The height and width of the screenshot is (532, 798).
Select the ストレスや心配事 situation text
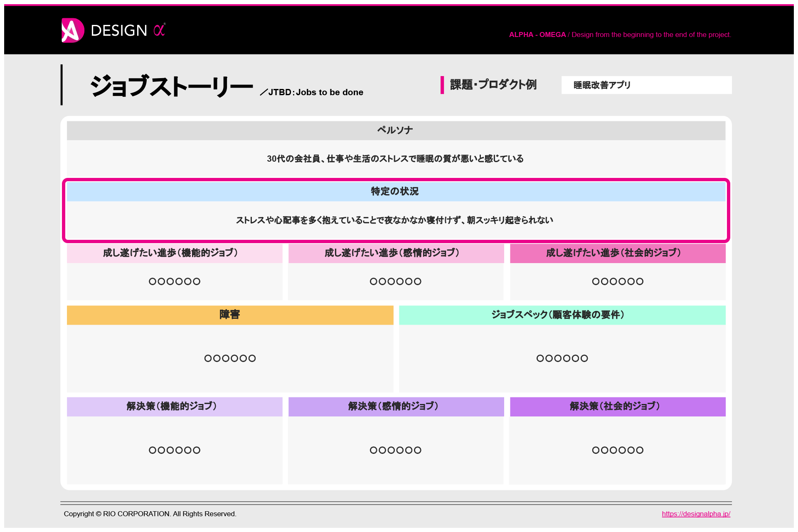(394, 220)
